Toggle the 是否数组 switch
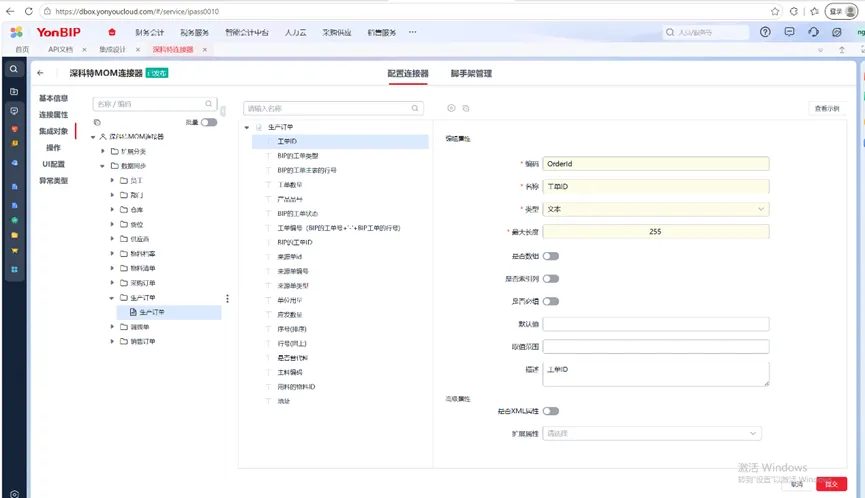 tap(551, 256)
